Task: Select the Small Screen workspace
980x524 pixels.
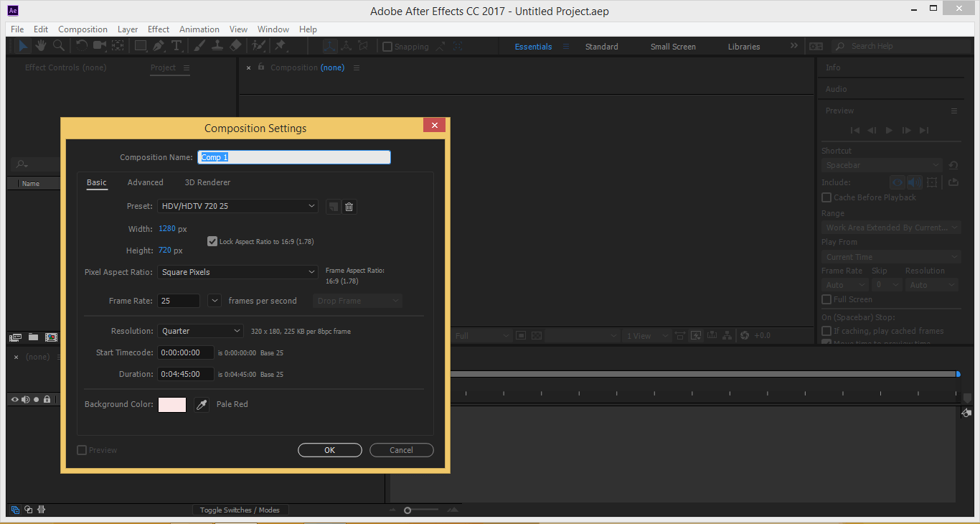Action: click(673, 47)
